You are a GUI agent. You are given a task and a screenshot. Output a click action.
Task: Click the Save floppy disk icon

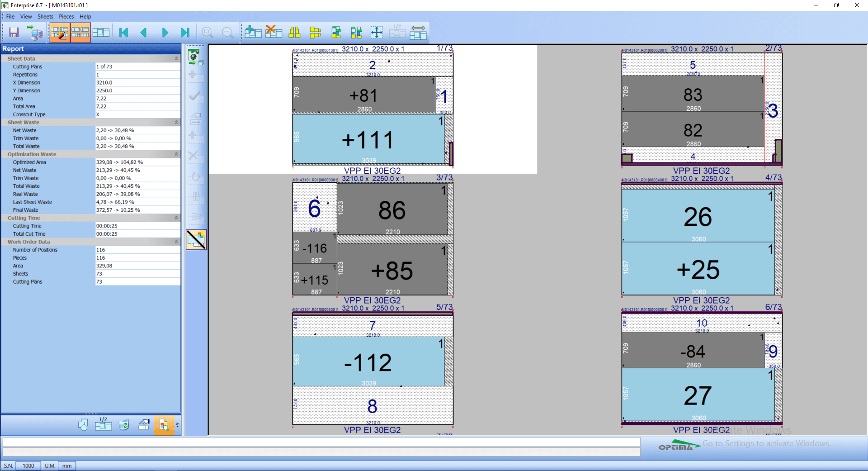point(14,33)
